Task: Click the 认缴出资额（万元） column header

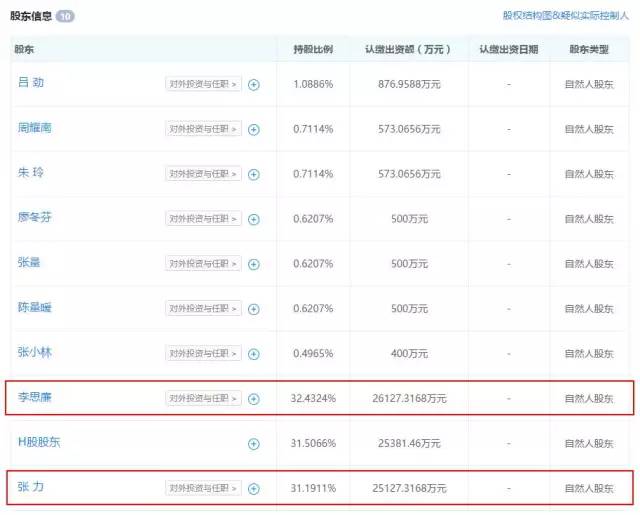Action: pos(408,49)
